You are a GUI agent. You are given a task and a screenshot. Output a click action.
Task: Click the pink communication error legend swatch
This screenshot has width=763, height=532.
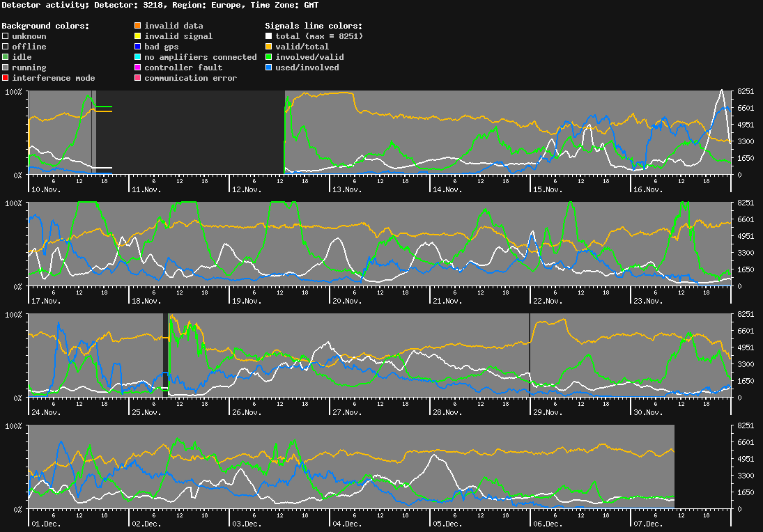pos(137,78)
